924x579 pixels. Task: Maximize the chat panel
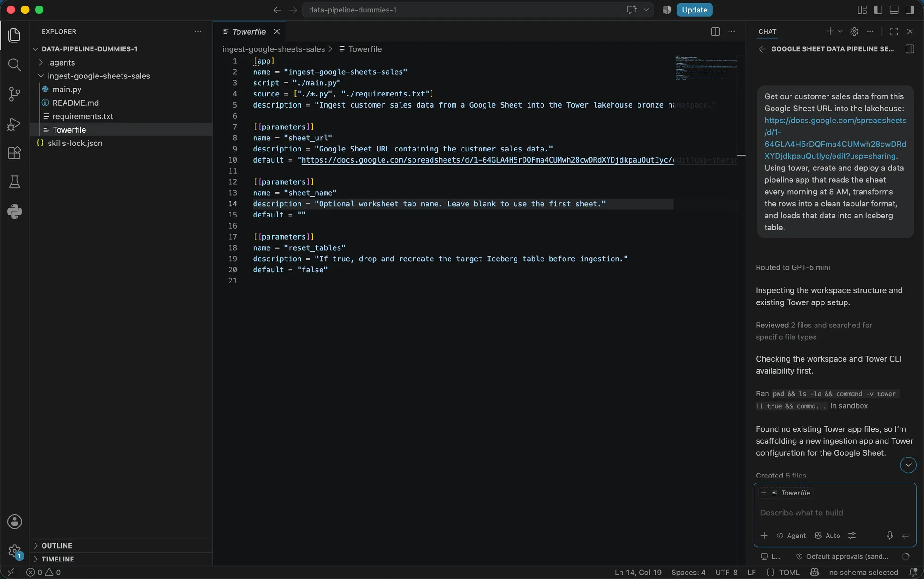894,31
